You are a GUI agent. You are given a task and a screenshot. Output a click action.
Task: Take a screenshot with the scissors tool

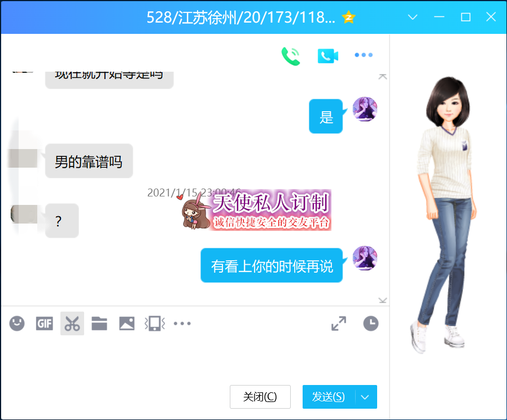coord(72,323)
